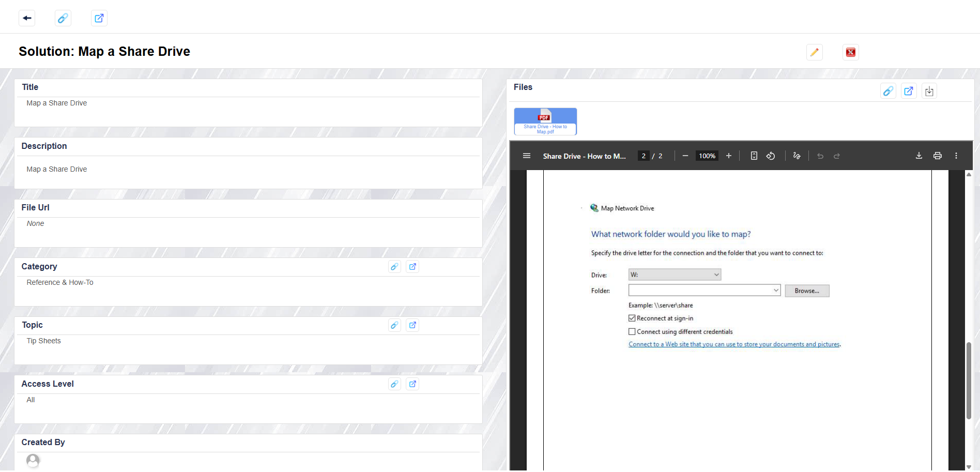980x472 pixels.
Task: Rotate PDF counterclockwise icon
Action: point(771,156)
